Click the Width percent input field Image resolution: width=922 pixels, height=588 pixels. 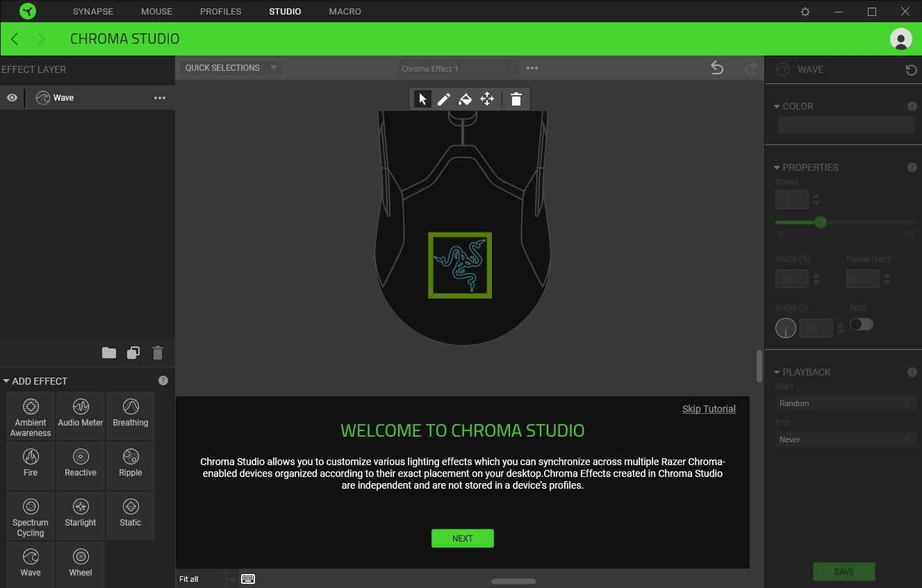coord(792,279)
